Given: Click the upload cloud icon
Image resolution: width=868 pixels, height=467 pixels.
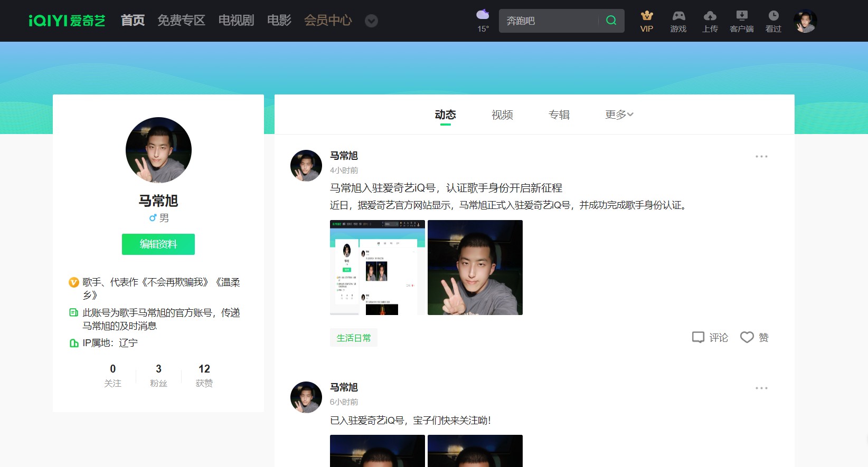Looking at the screenshot, I should 710,16.
